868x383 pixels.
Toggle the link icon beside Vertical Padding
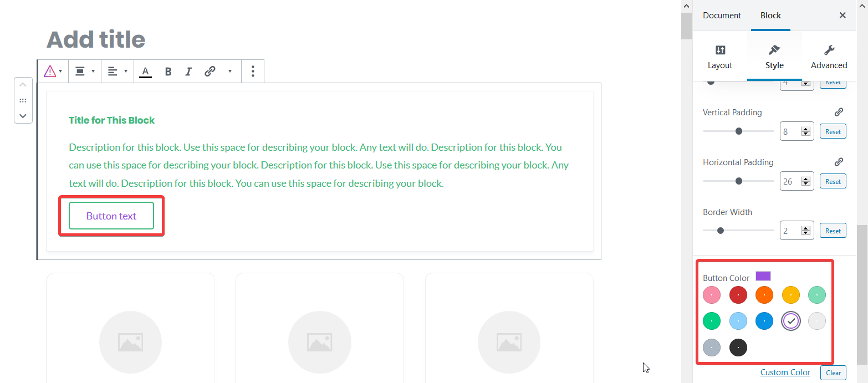[x=839, y=112]
